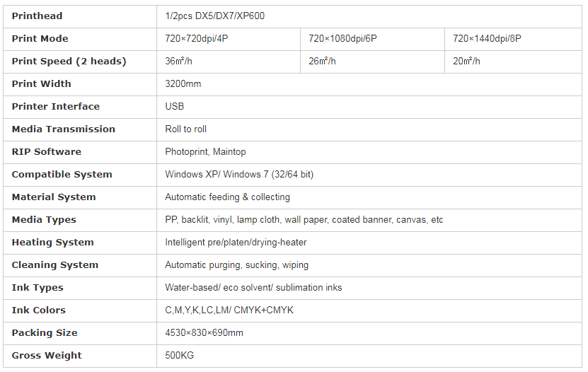Click the USB printer interface cell
Image resolution: width=588 pixels, height=372 pixels.
(369, 107)
